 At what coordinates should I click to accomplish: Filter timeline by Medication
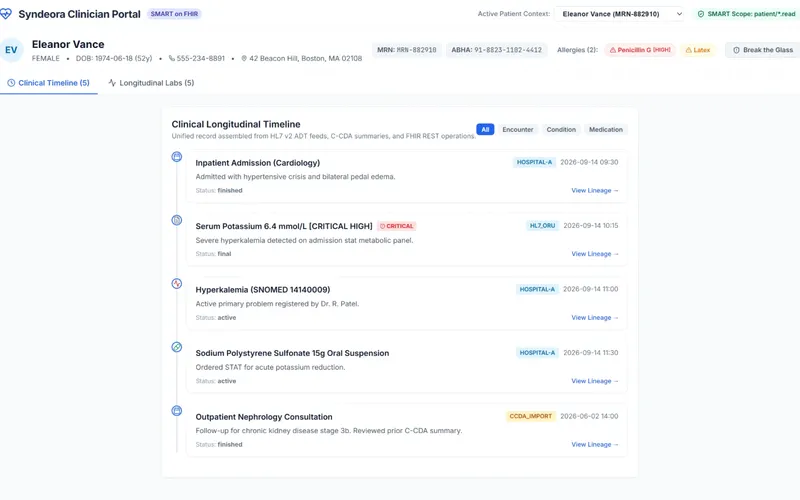[606, 130]
